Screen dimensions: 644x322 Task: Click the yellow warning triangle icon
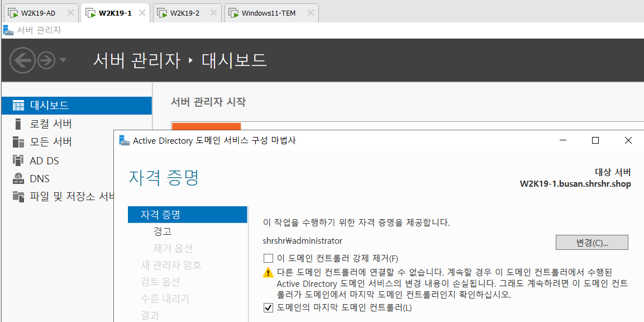268,272
